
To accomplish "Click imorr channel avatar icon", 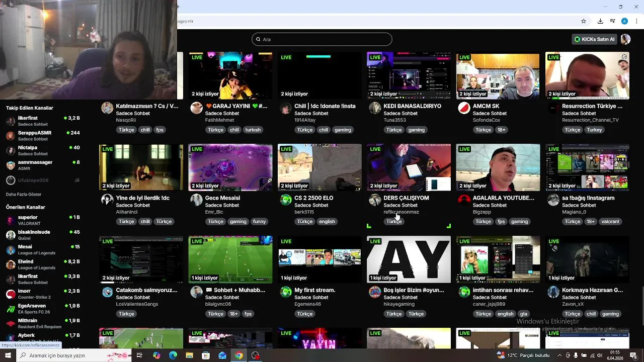I will [11, 294].
